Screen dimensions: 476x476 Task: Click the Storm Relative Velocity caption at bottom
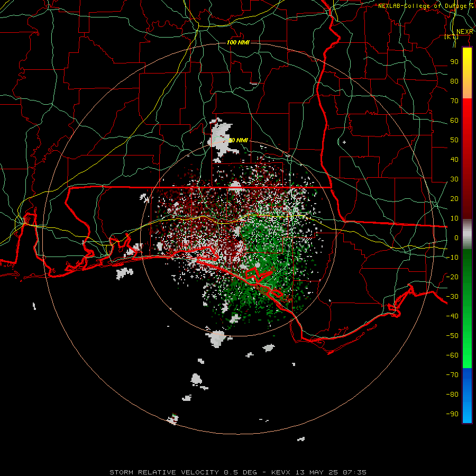point(237,472)
